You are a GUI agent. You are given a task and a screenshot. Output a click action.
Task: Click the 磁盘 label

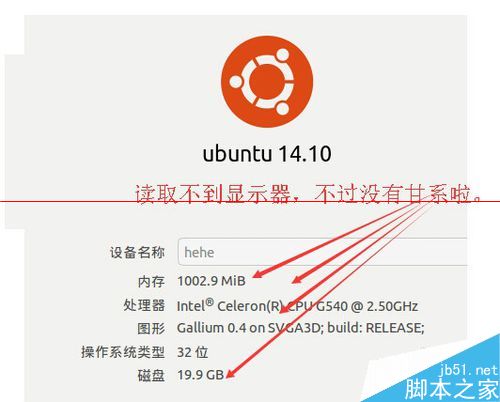pyautogui.click(x=151, y=375)
